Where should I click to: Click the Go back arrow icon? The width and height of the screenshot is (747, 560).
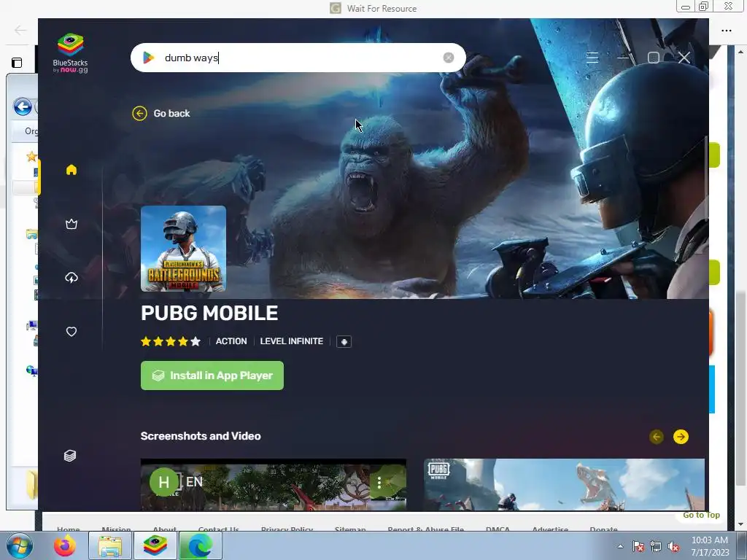click(x=139, y=113)
